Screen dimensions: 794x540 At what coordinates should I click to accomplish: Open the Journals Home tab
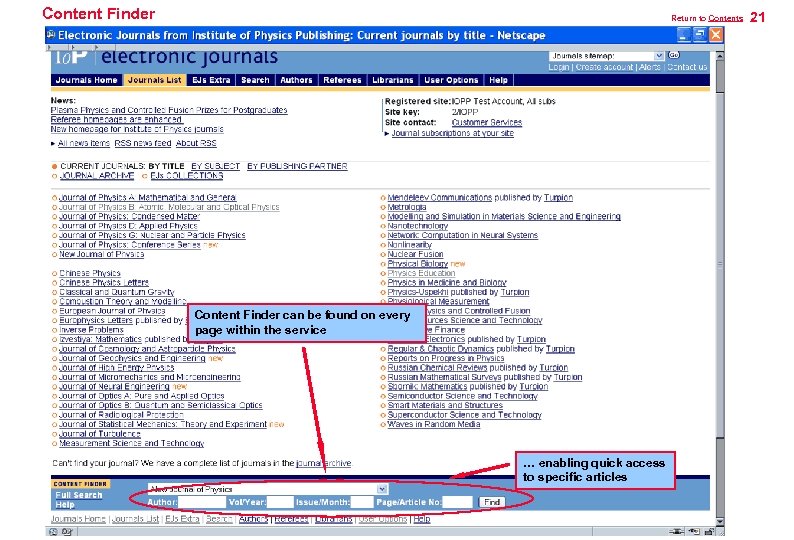point(87,80)
